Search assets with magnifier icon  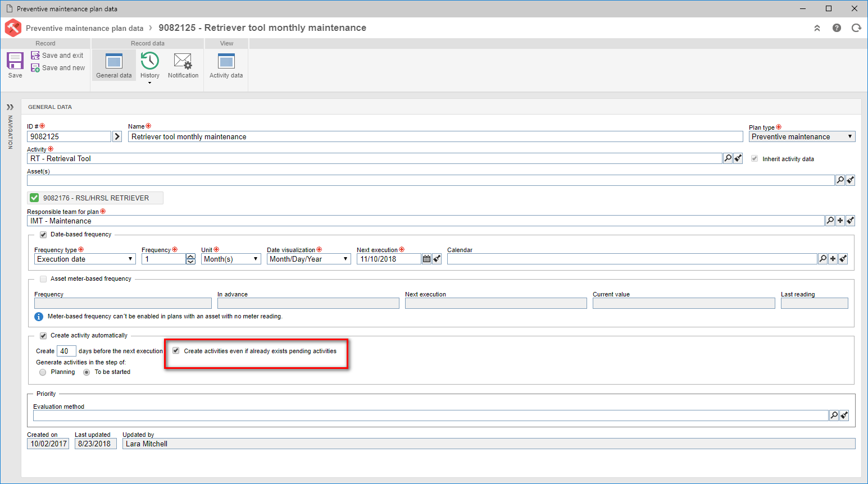[840, 180]
